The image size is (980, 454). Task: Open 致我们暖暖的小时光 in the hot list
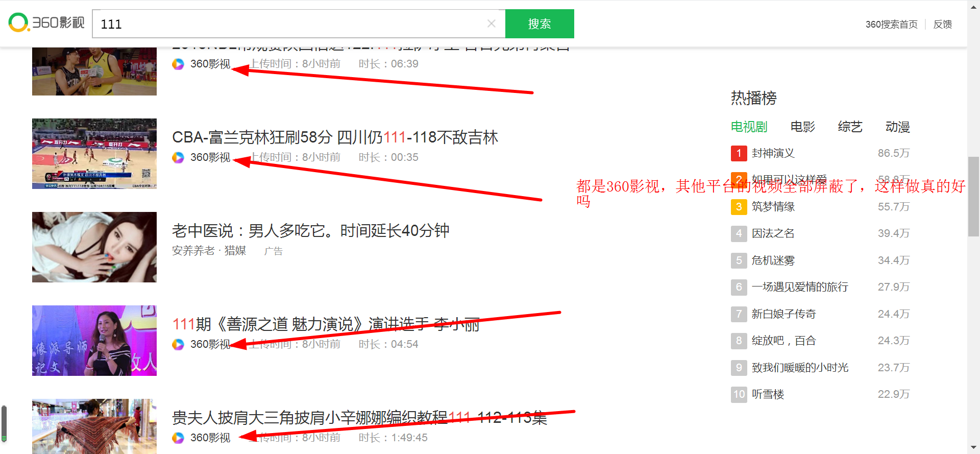800,368
